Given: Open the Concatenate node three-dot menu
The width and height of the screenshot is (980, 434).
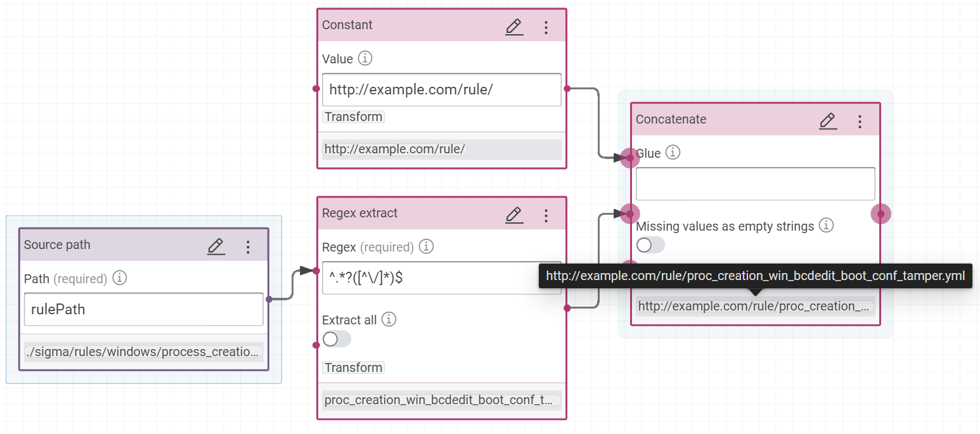Looking at the screenshot, I should [860, 121].
